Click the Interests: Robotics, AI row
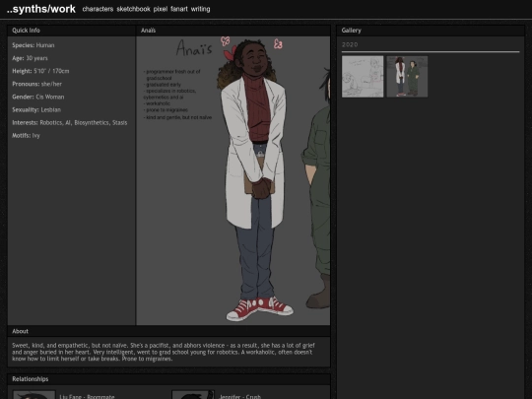 point(70,122)
